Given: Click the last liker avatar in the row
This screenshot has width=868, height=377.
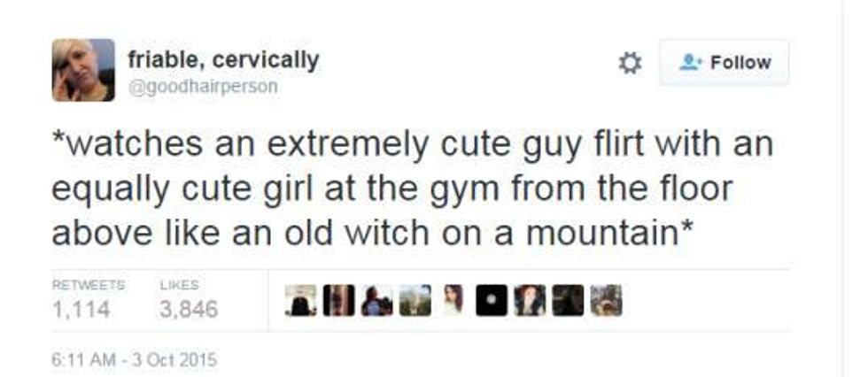Looking at the screenshot, I should (607, 301).
